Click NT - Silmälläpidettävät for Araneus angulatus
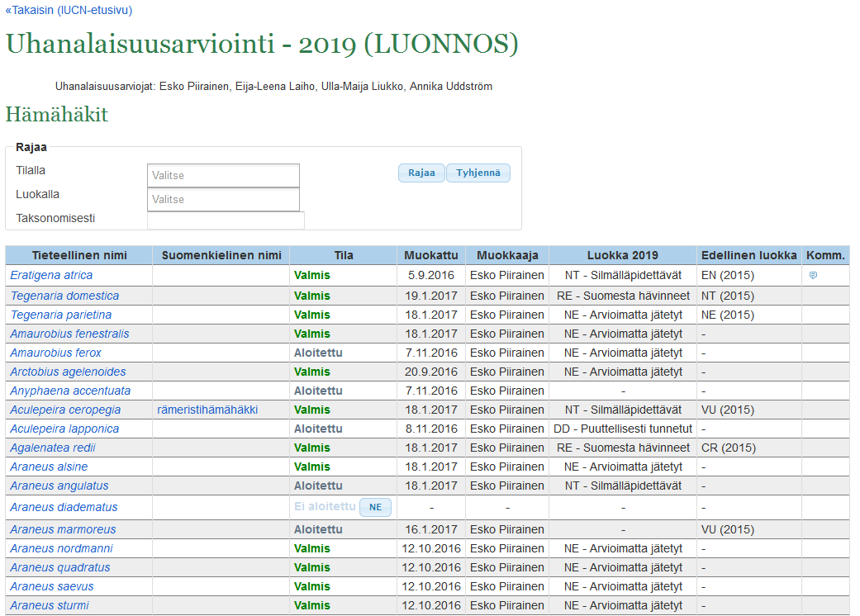Viewport: 860px width, 616px height. [623, 486]
